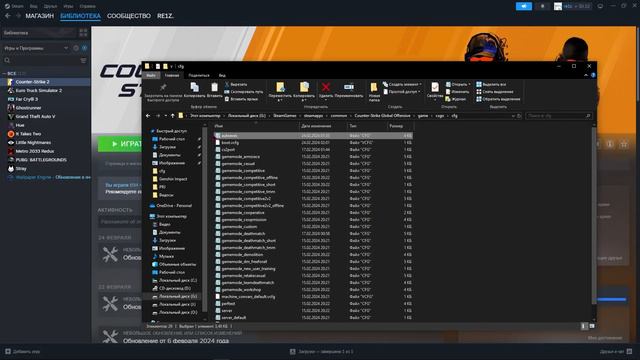This screenshot has height=360, width=640.
Task: Click Обратить выделение (Invert selection) in ribbon
Action: pos(498,99)
